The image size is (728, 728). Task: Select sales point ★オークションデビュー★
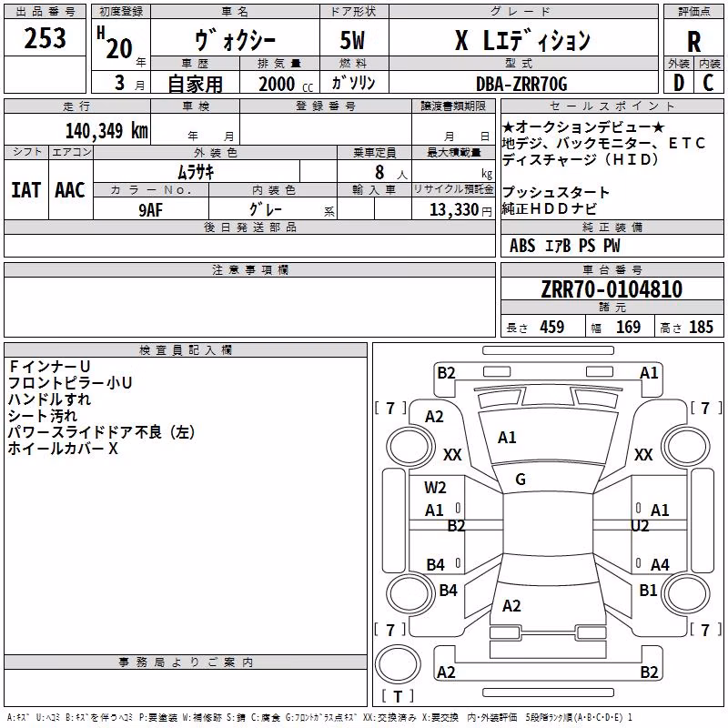(x=583, y=126)
